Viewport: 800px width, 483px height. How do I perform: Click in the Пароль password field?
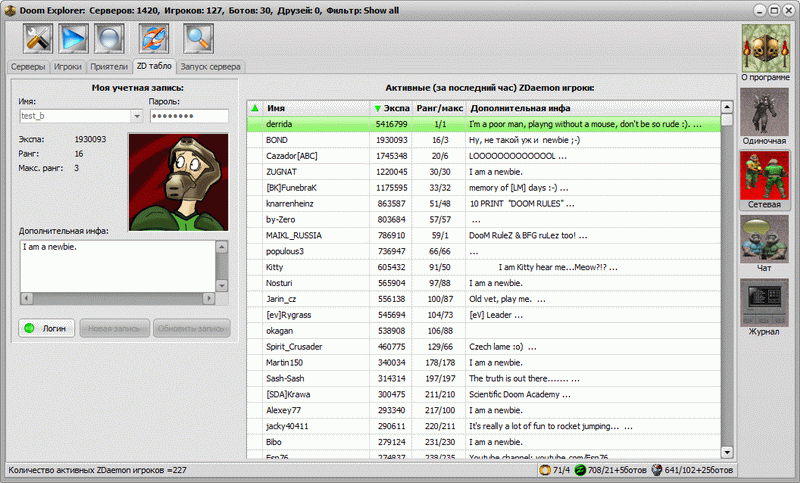point(188,116)
